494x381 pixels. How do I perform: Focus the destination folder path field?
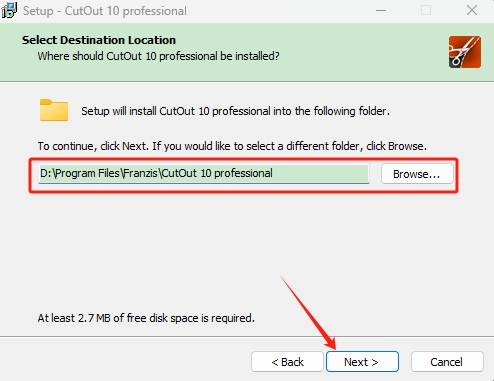point(204,173)
